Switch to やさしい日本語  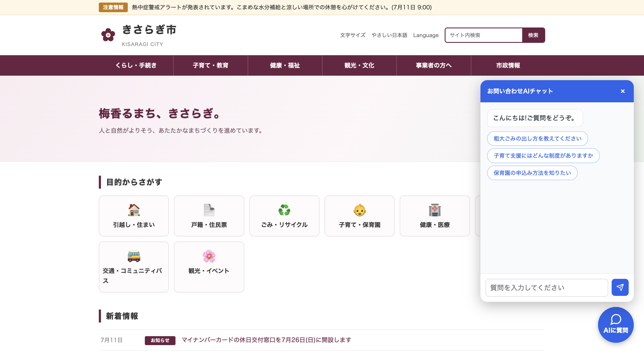(x=389, y=35)
